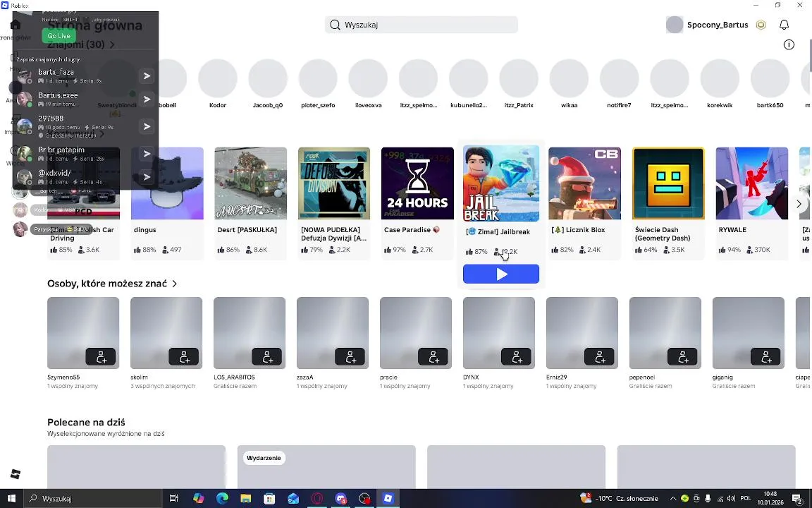Open friend bartk650's profile
Viewport: 812px width, 508px height.
click(770, 83)
